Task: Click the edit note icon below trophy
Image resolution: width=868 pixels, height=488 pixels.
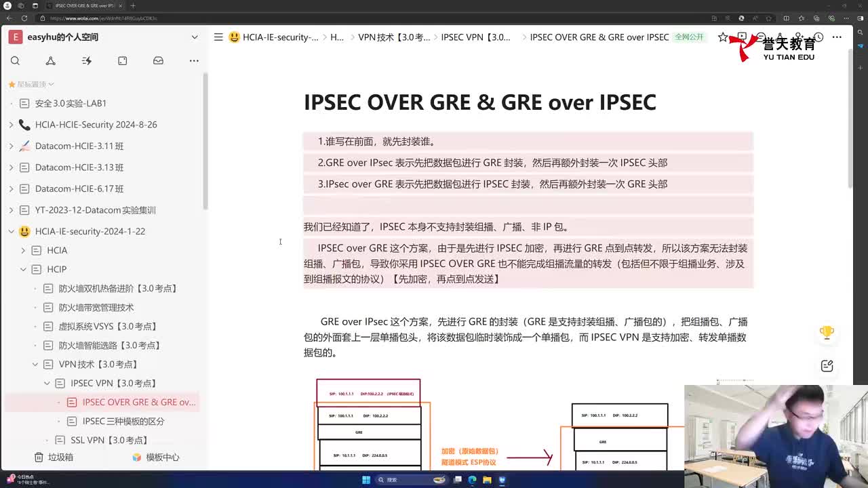Action: tap(827, 366)
